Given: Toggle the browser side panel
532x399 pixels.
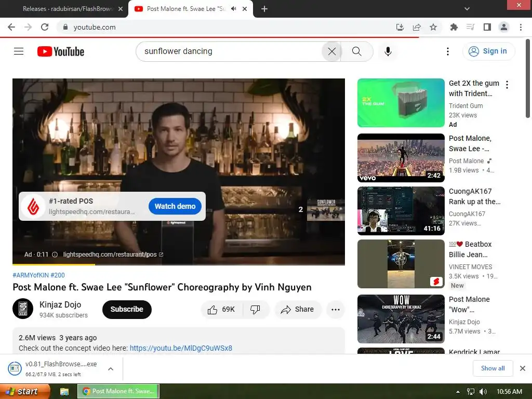Looking at the screenshot, I should click(487, 27).
